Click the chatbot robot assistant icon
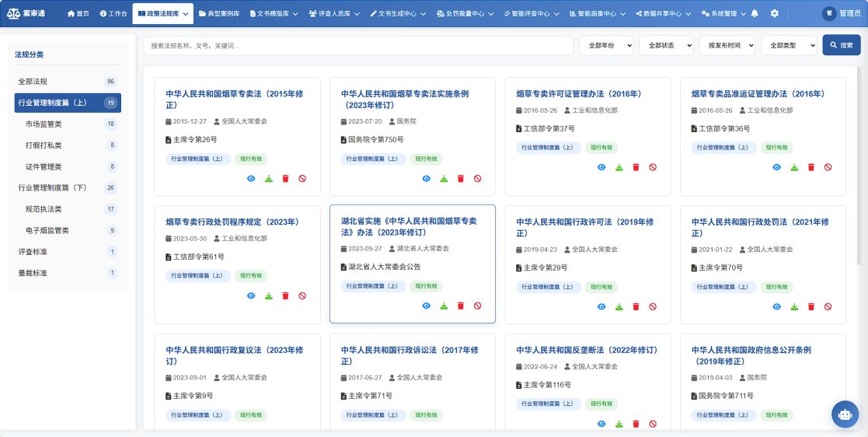Image resolution: width=868 pixels, height=437 pixels. pyautogui.click(x=844, y=414)
